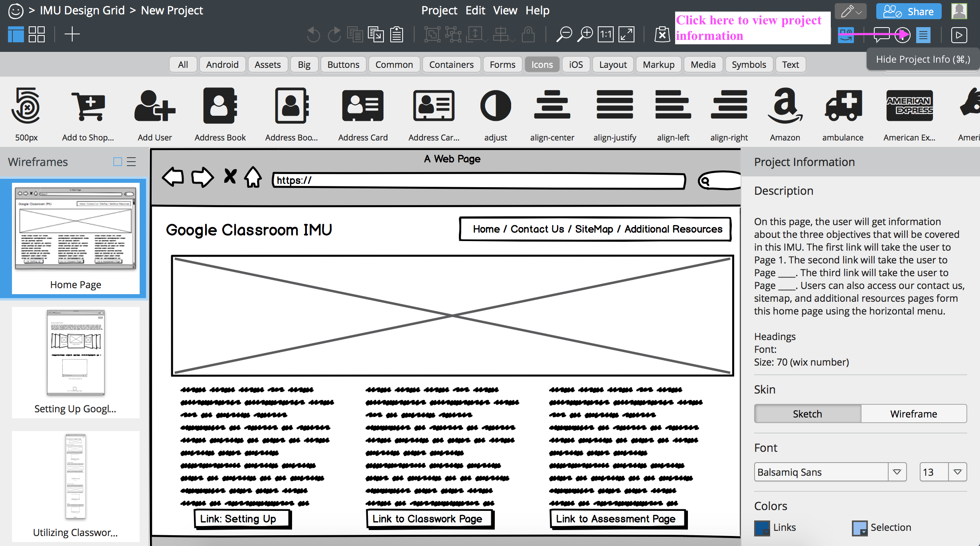
Task: Click the Redo arrow icon
Action: pos(334,35)
